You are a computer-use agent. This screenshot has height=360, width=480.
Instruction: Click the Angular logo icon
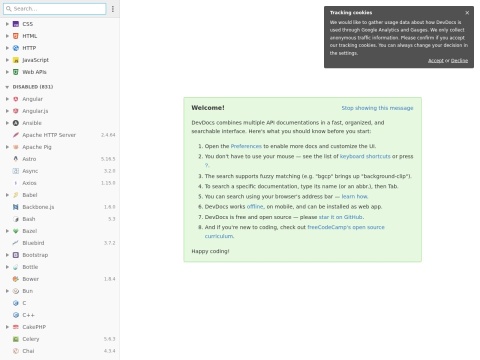click(x=16, y=99)
